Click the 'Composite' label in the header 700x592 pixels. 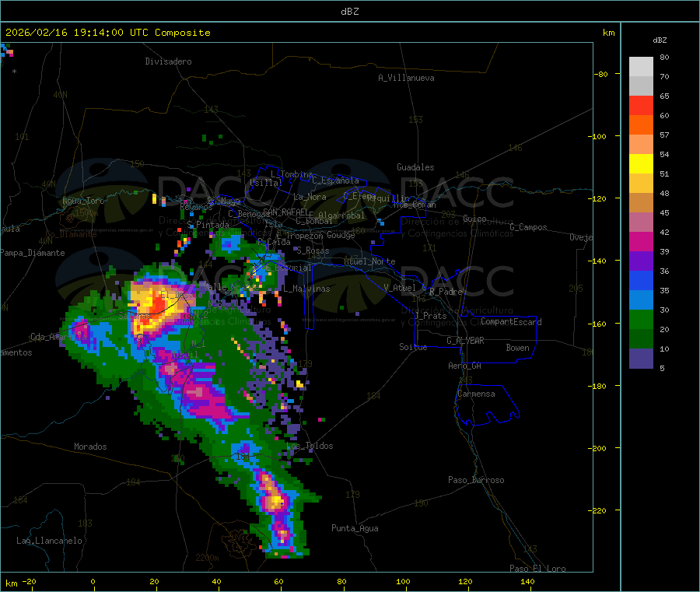coord(183,33)
